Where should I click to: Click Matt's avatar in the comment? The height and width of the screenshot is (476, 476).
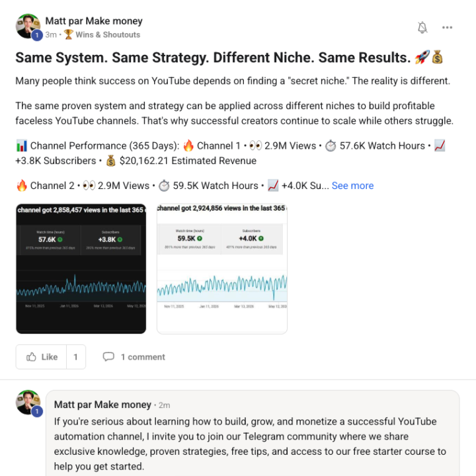point(28,403)
